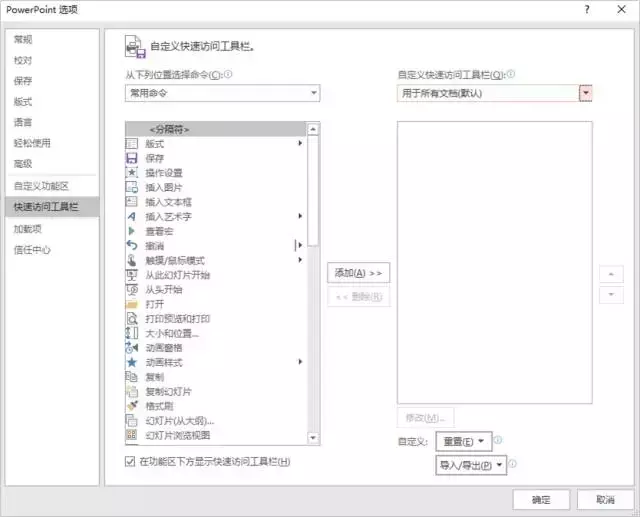The image size is (640, 517).
Task: Click the 动画样式 blue star icon
Action: 131,362
